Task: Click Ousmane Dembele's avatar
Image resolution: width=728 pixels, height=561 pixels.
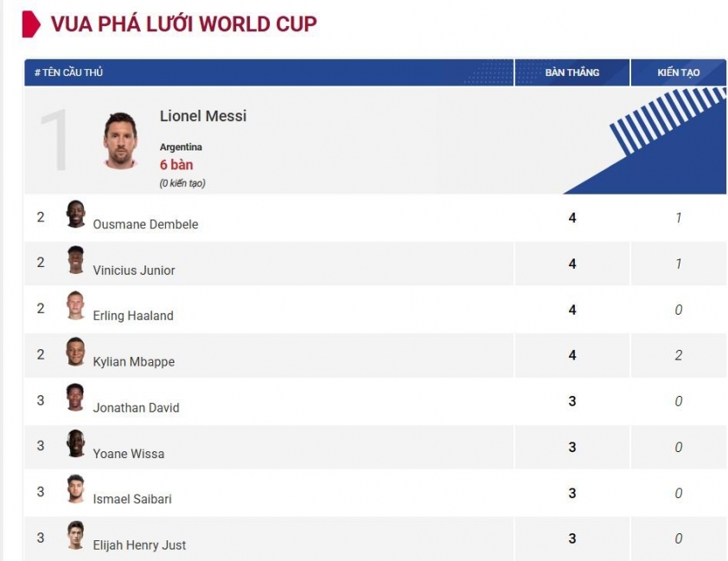Action: (x=76, y=214)
